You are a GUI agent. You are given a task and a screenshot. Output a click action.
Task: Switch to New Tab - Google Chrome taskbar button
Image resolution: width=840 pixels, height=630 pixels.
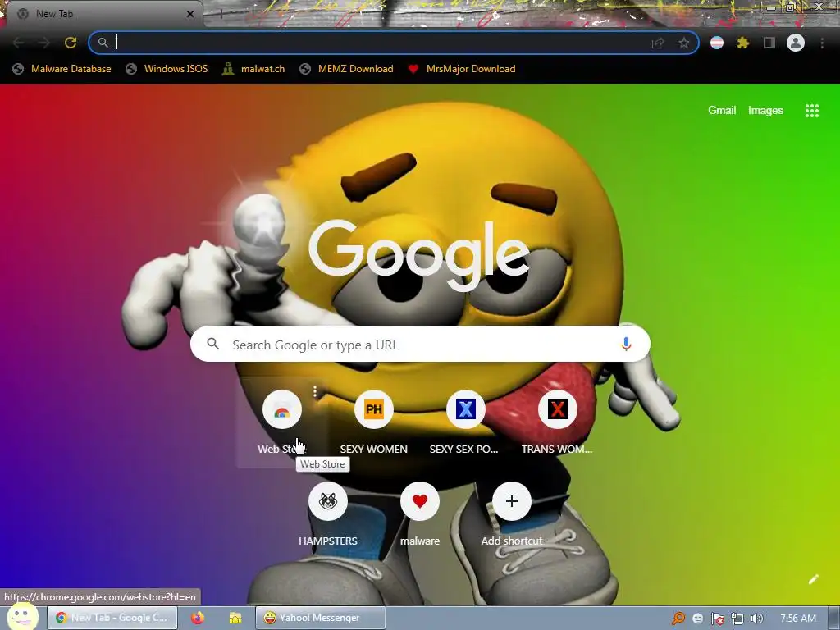(x=112, y=618)
